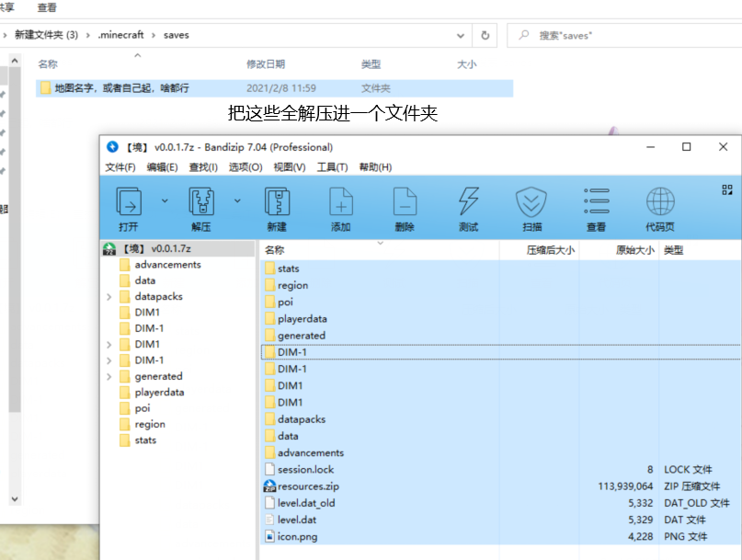Open dropdown arrow next to 解压

237,200
